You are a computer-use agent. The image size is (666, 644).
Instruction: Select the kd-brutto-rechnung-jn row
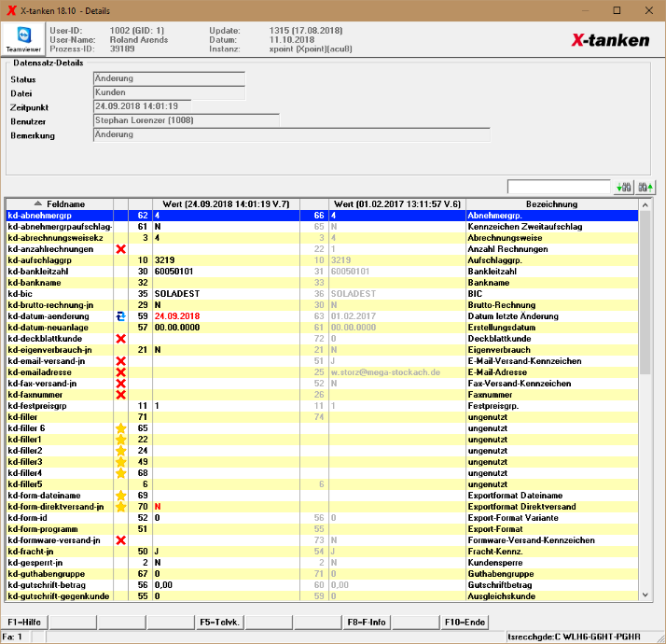point(322,305)
